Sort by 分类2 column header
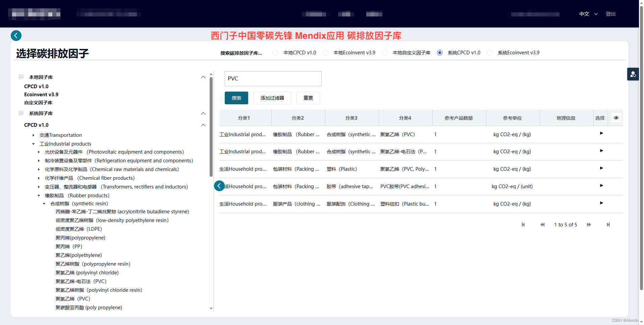Viewport: 644px width, 325px height. [298, 118]
